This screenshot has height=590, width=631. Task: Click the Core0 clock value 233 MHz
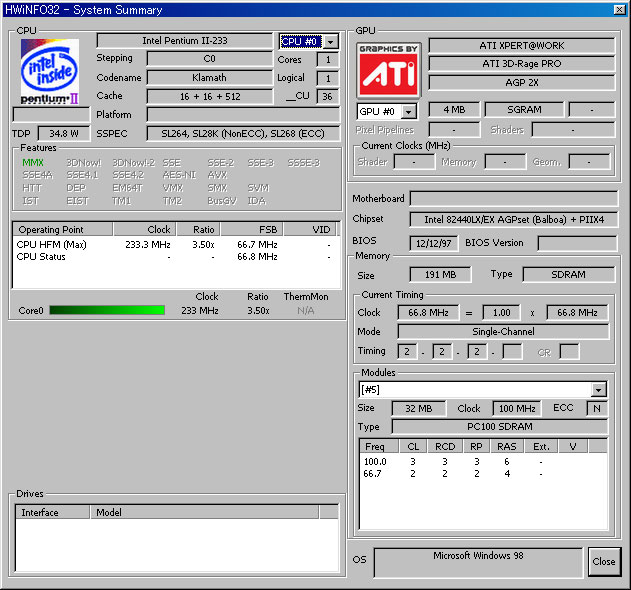[x=200, y=310]
